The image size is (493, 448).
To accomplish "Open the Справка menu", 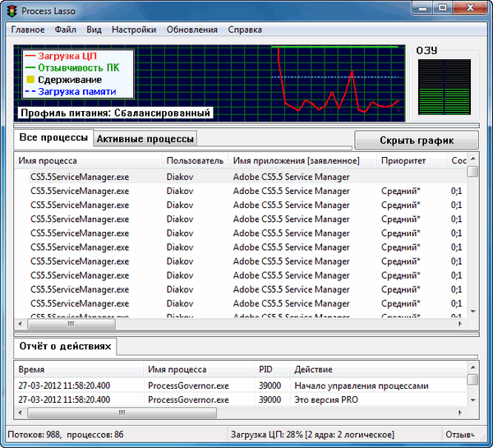I will [246, 30].
